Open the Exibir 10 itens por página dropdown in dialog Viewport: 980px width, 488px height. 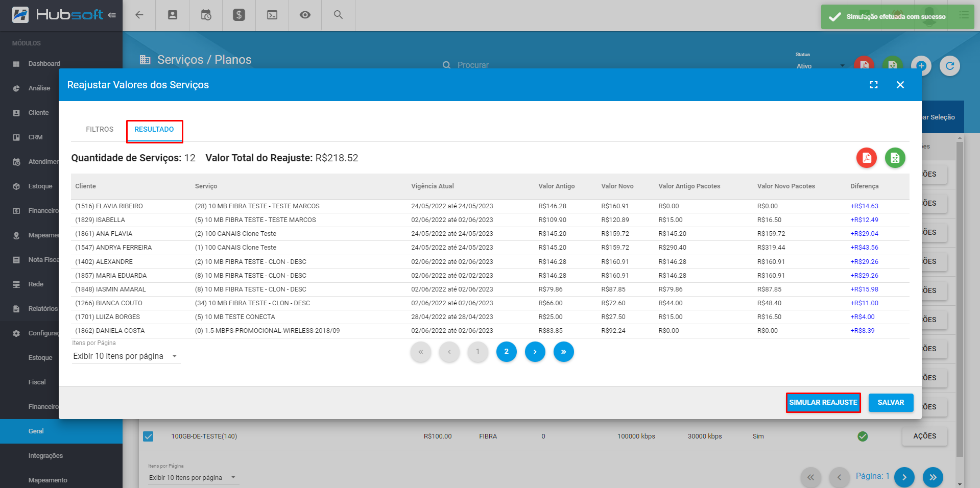coord(126,356)
